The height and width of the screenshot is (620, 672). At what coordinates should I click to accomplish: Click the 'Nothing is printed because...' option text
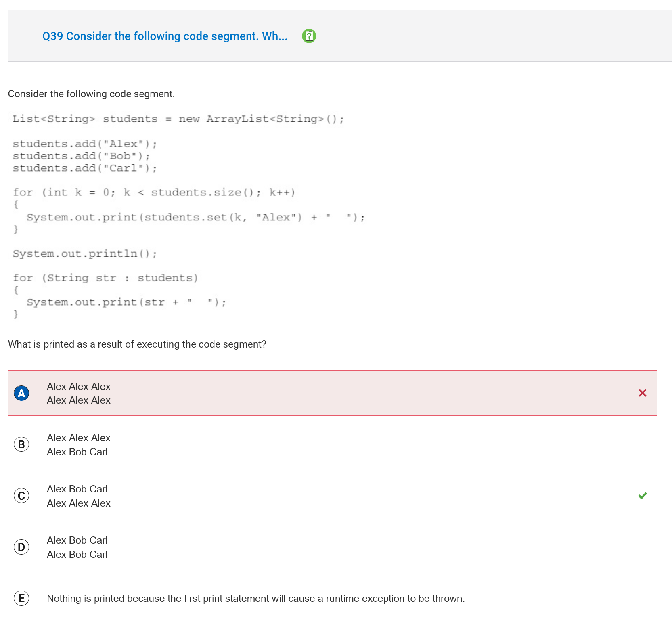256,599
